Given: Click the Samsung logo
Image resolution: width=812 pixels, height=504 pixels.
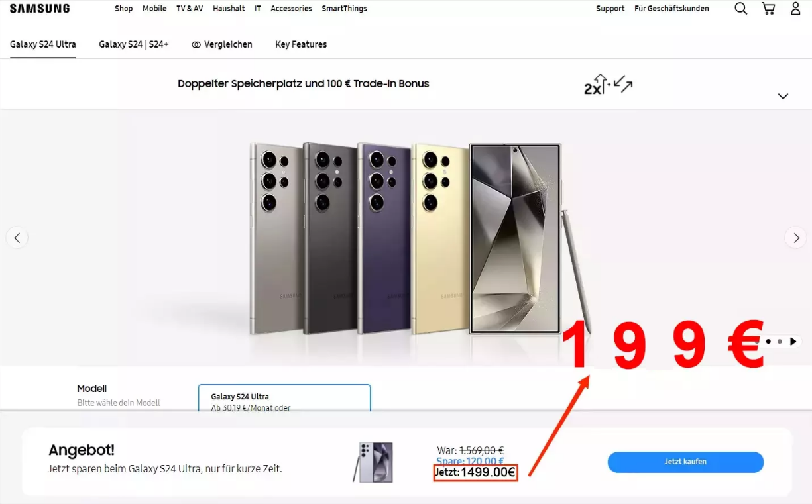Looking at the screenshot, I should (40, 9).
